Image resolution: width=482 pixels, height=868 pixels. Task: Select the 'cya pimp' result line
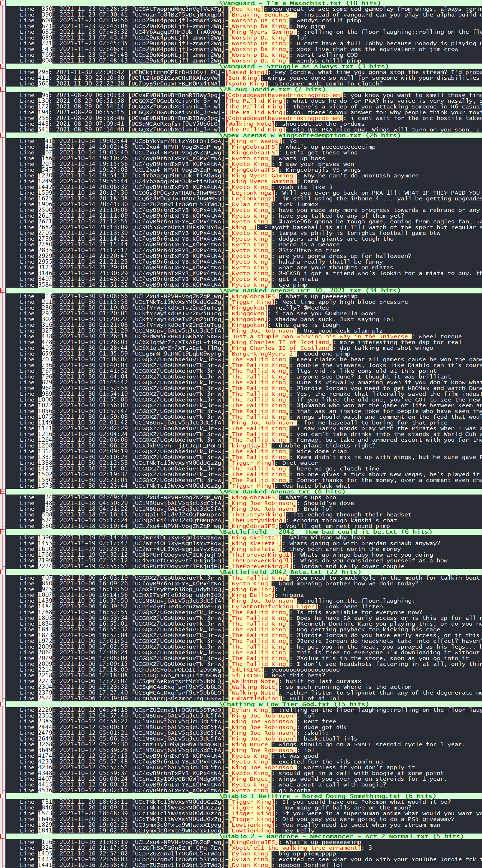[244, 285]
